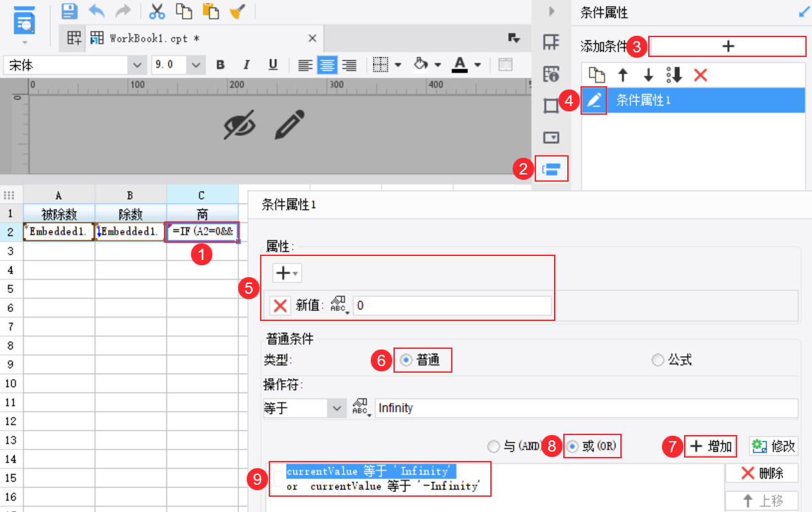This screenshot has width=812, height=512.
Task: Click the fill color bucket icon
Action: [x=421, y=64]
